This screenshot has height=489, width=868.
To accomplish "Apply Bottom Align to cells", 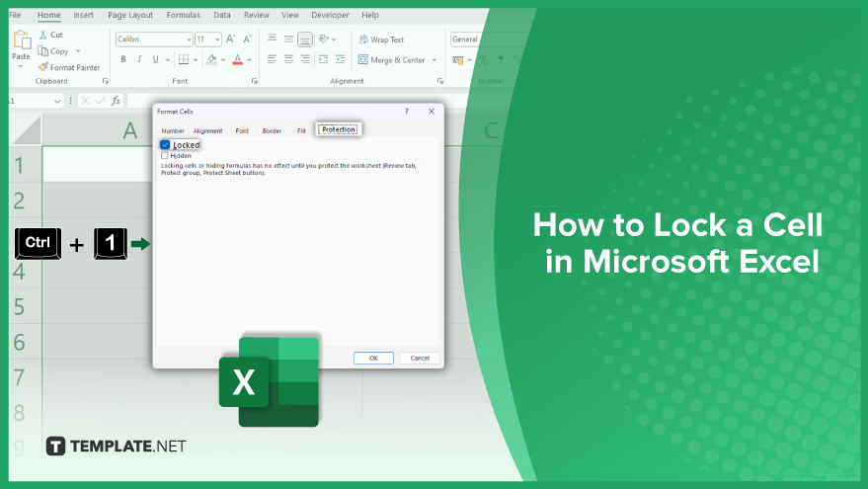I will (x=305, y=39).
